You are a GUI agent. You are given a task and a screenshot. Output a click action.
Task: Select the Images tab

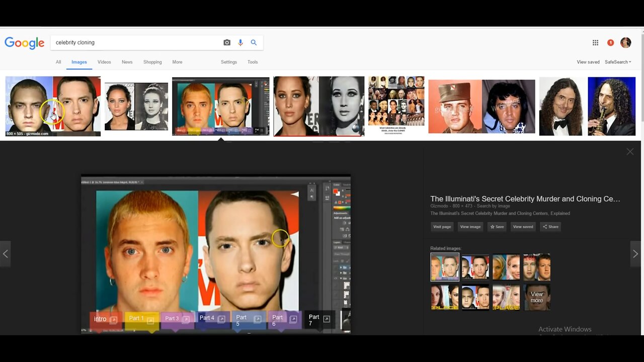click(x=79, y=62)
